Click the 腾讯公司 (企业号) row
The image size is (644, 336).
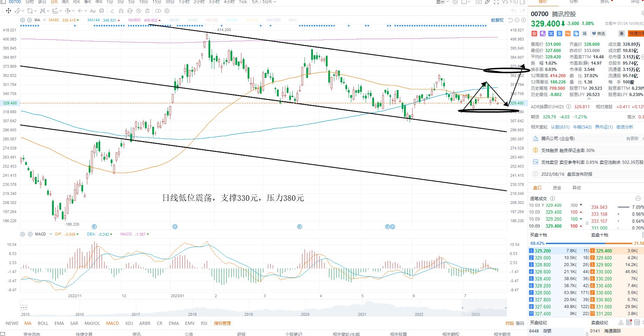tap(587, 139)
